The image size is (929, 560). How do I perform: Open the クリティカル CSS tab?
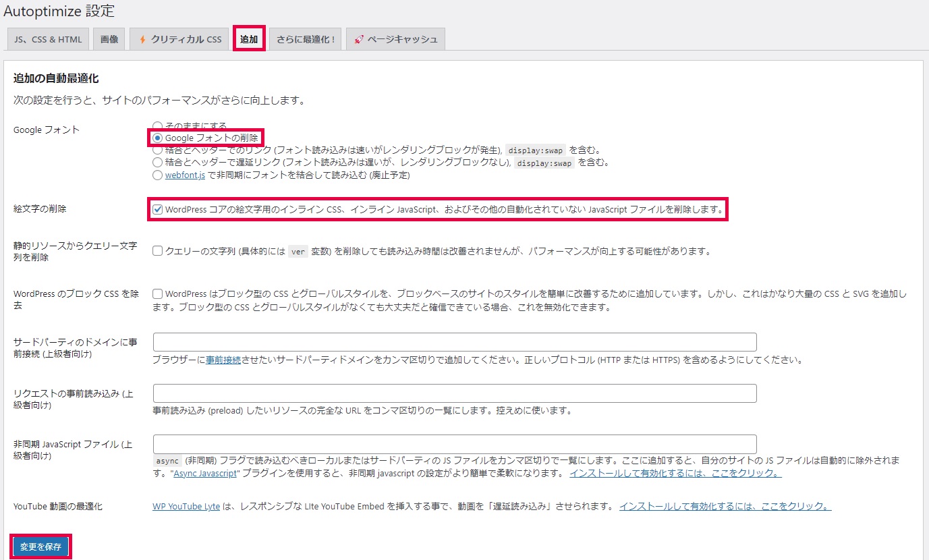(x=179, y=39)
